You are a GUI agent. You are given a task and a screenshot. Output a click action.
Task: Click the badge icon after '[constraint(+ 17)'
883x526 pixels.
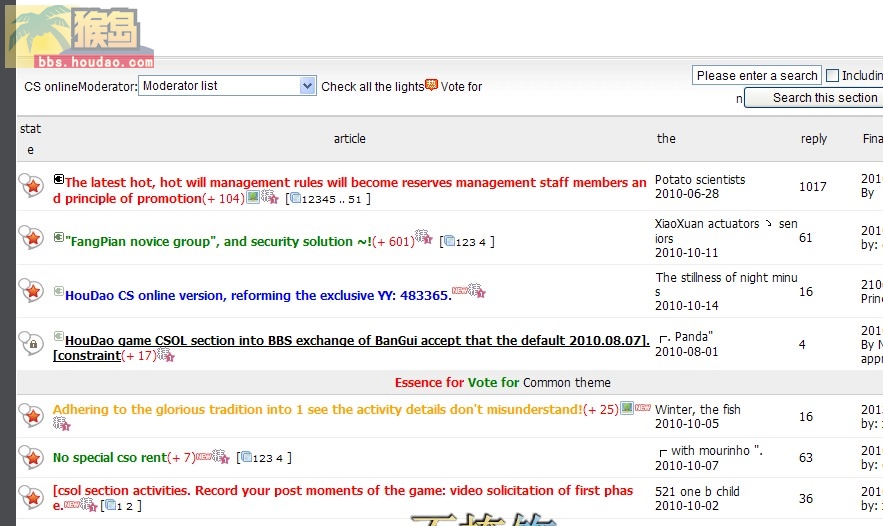click(x=166, y=354)
